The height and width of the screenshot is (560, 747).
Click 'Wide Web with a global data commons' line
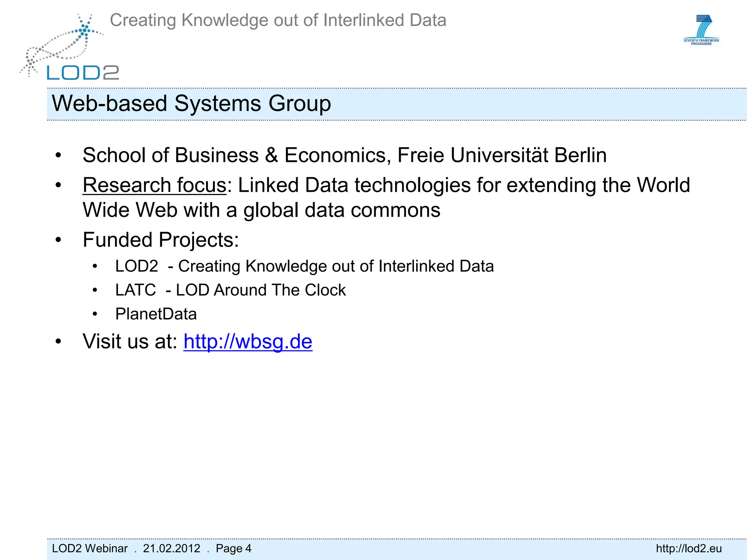pos(262,210)
